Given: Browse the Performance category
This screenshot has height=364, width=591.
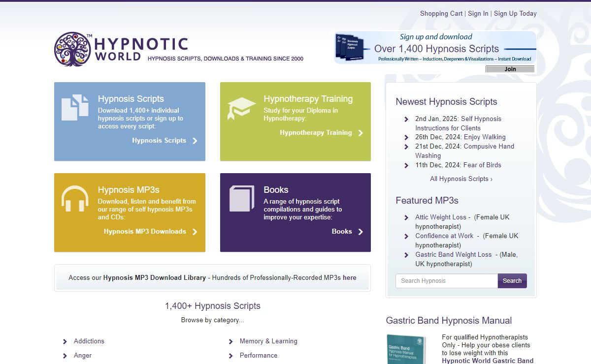Looking at the screenshot, I should pos(259,356).
